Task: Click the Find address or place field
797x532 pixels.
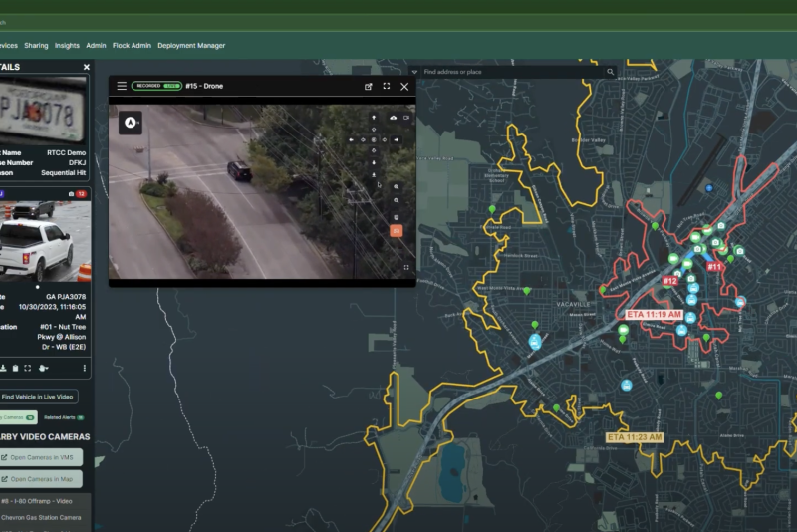Action: [512, 72]
